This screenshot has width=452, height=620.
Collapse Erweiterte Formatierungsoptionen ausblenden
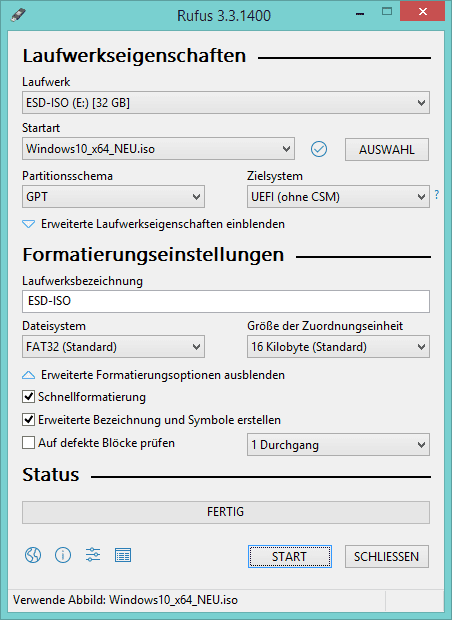[153, 374]
